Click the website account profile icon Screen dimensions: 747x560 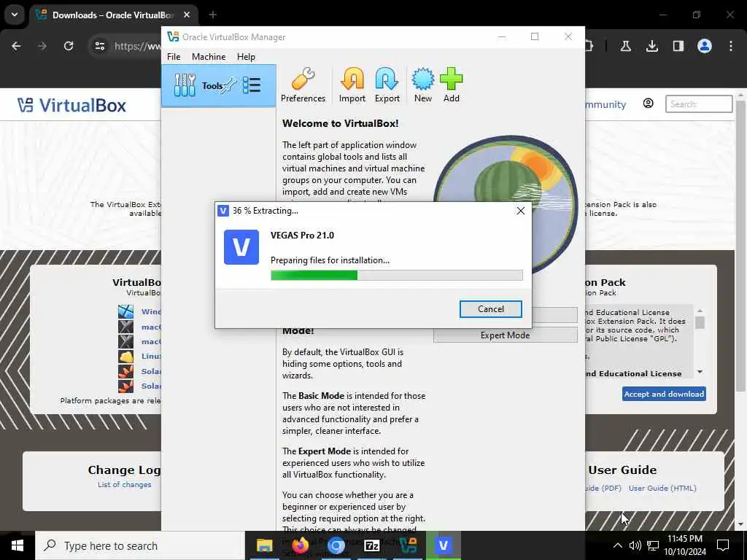[x=648, y=104]
